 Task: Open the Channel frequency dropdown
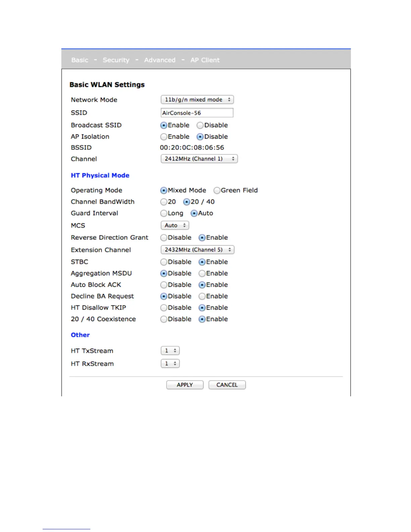coord(199,159)
